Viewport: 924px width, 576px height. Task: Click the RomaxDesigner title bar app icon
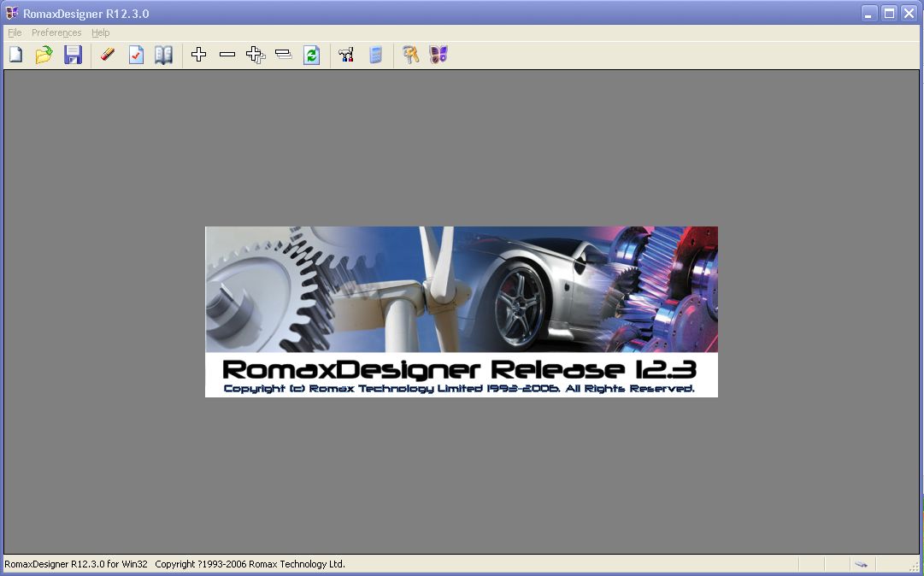click(11, 13)
